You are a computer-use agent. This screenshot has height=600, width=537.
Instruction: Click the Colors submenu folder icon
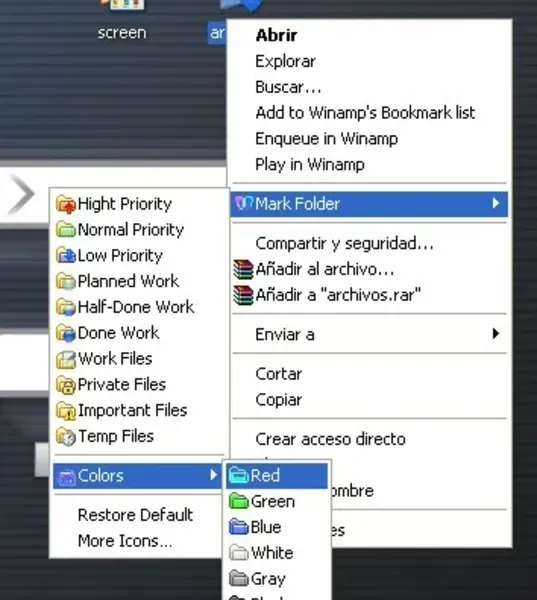[x=65, y=477]
